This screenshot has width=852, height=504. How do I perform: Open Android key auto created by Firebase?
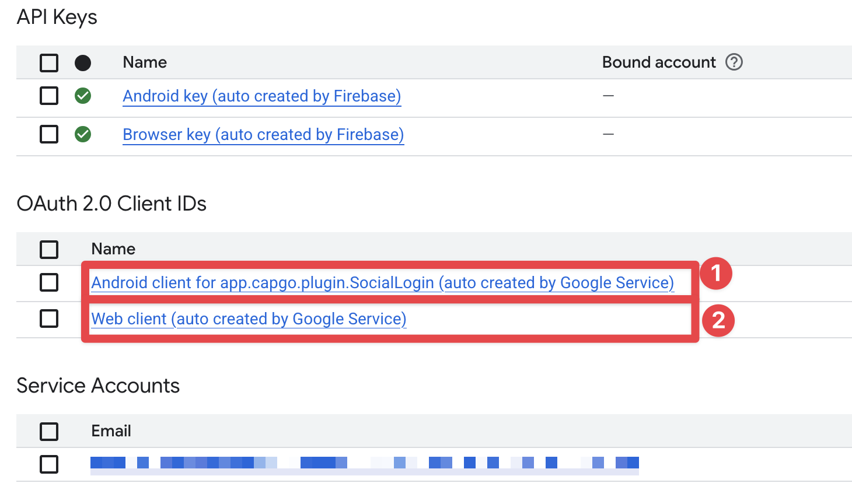click(x=261, y=96)
